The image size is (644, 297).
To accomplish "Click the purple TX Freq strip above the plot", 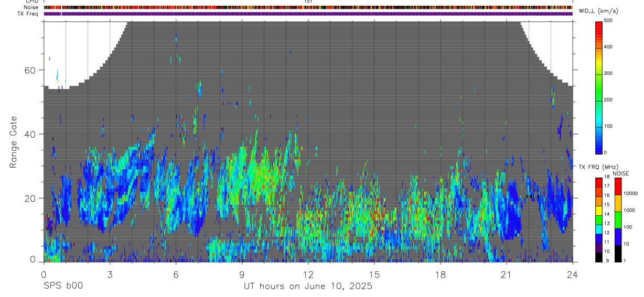I will [x=308, y=14].
